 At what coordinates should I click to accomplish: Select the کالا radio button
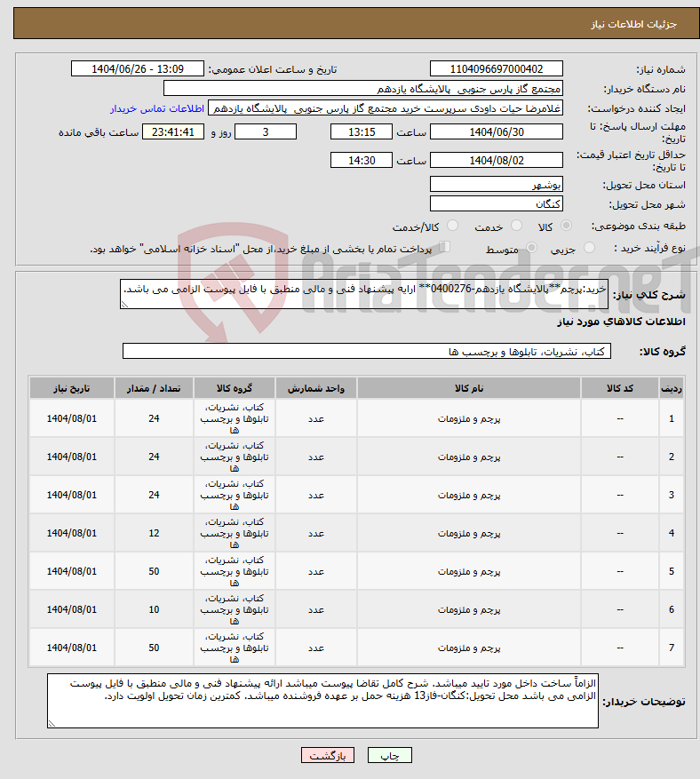coord(566,226)
